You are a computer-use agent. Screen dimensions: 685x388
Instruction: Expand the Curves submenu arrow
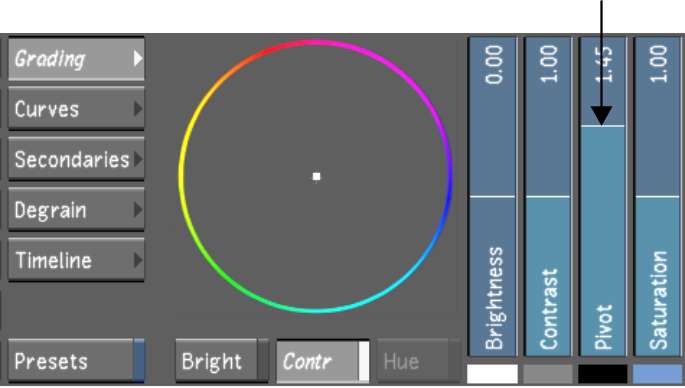[x=138, y=109]
